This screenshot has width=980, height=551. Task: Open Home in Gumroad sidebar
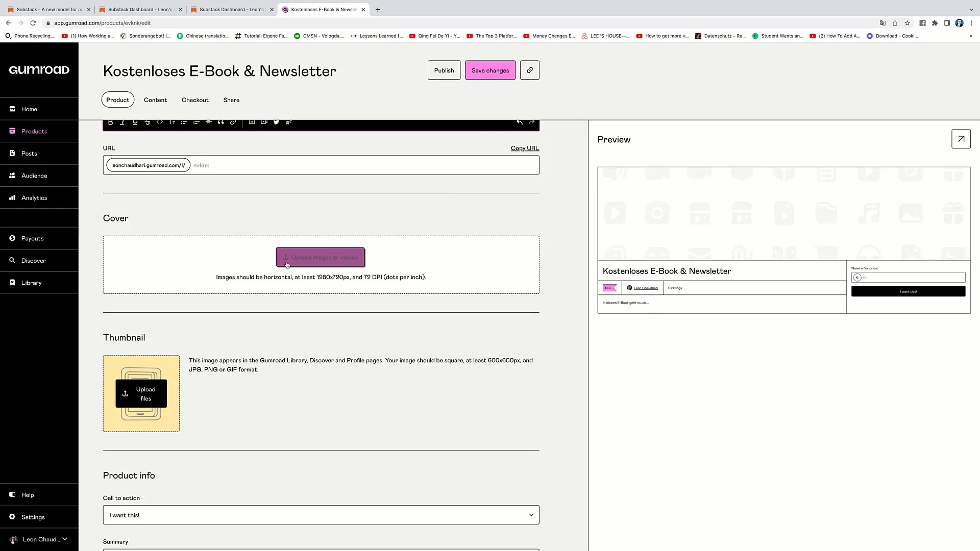(x=39, y=109)
